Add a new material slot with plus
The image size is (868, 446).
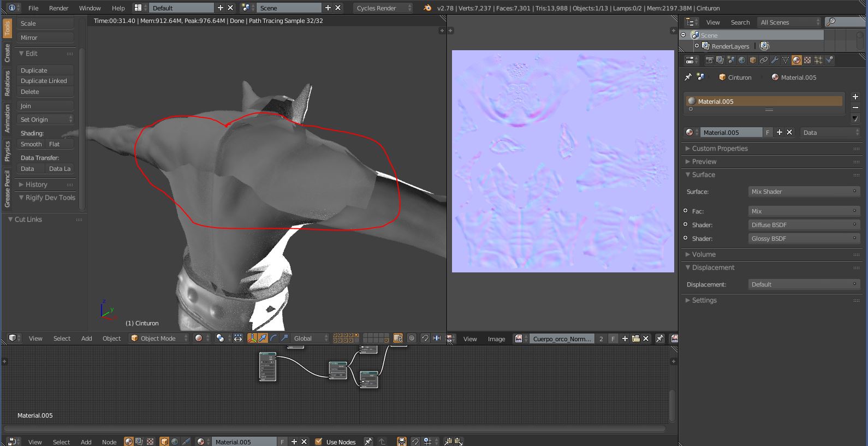click(x=855, y=97)
